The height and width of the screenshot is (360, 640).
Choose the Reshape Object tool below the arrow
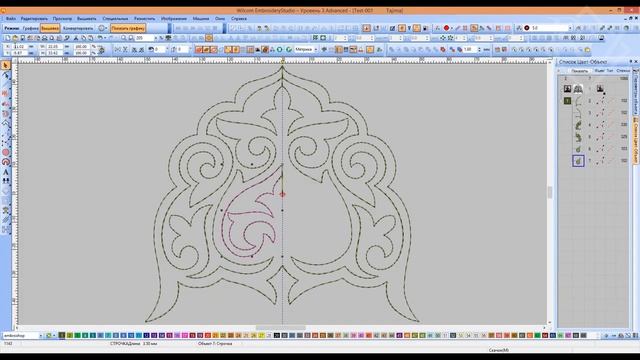click(x=6, y=75)
